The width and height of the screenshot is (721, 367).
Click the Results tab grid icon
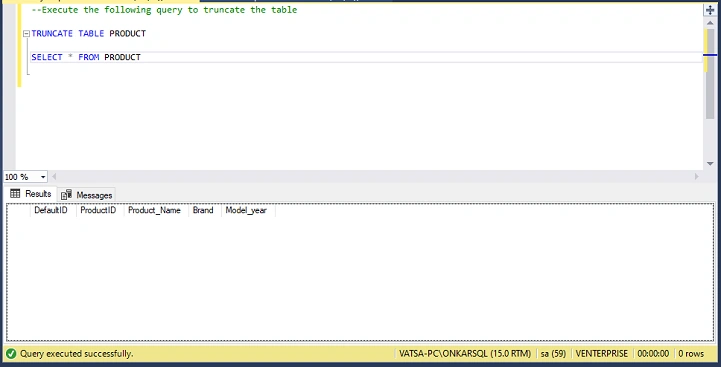click(15, 194)
